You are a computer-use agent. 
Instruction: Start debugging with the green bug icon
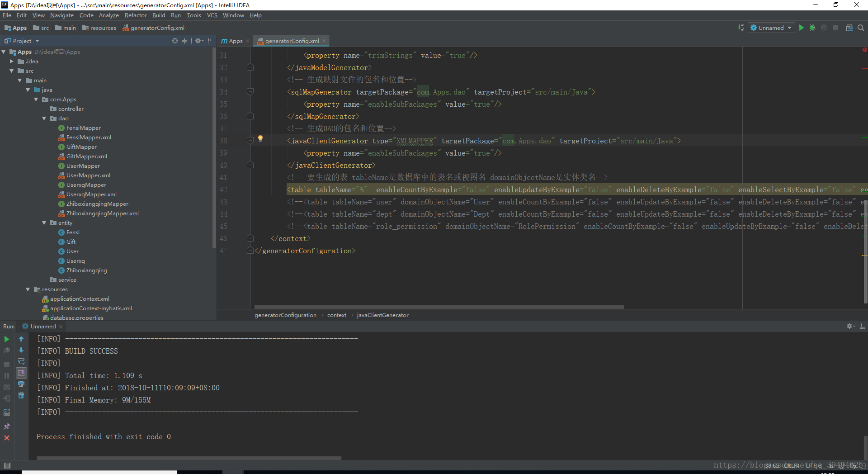pyautogui.click(x=813, y=28)
